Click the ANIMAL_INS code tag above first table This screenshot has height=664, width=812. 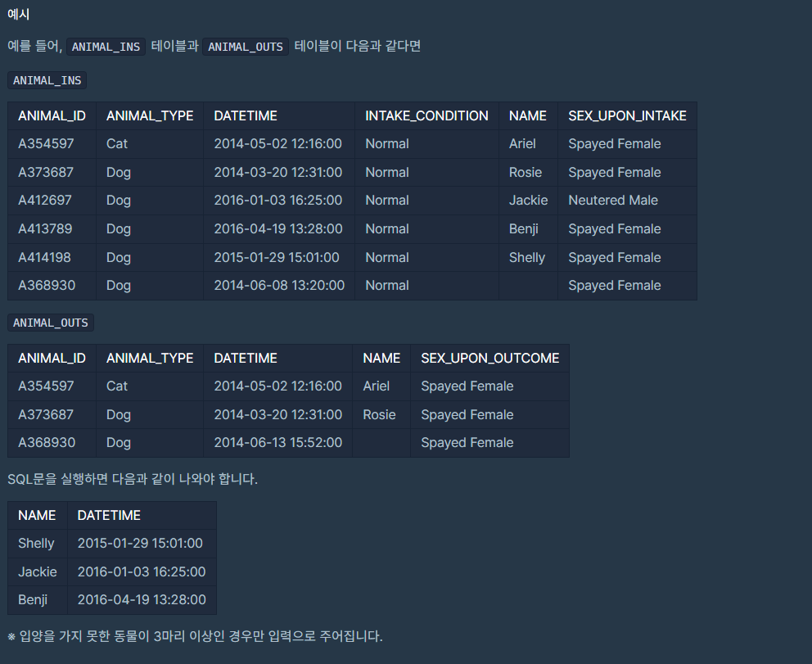(47, 80)
